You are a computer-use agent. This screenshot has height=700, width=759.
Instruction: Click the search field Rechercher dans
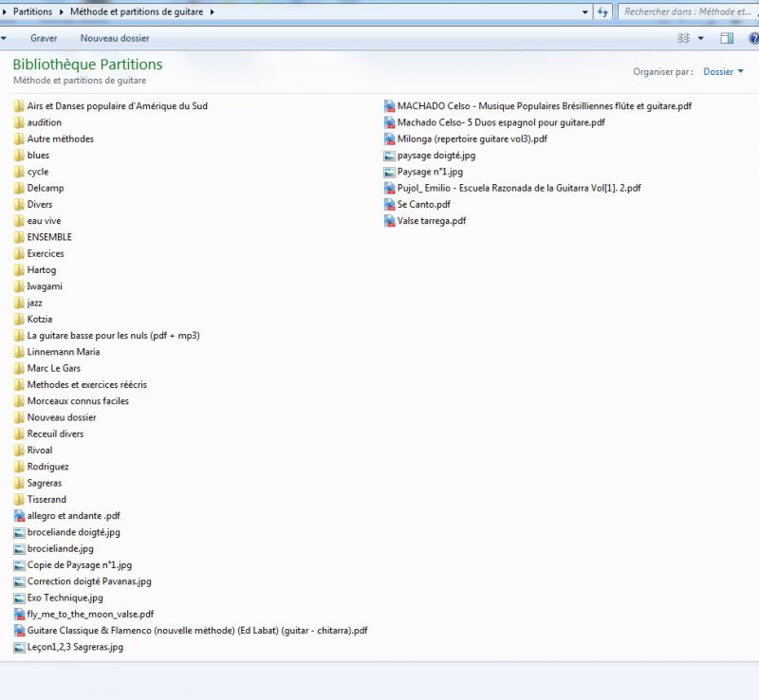[x=688, y=12]
